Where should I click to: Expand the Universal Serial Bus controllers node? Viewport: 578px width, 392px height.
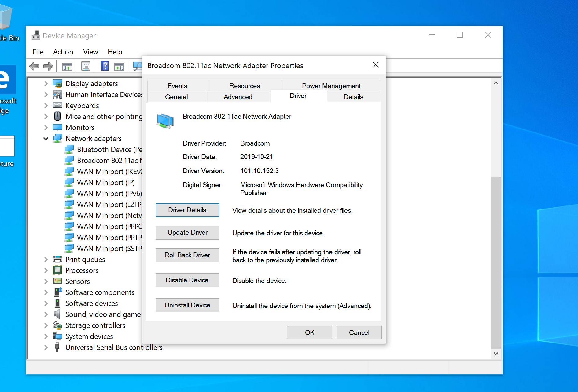coord(46,347)
